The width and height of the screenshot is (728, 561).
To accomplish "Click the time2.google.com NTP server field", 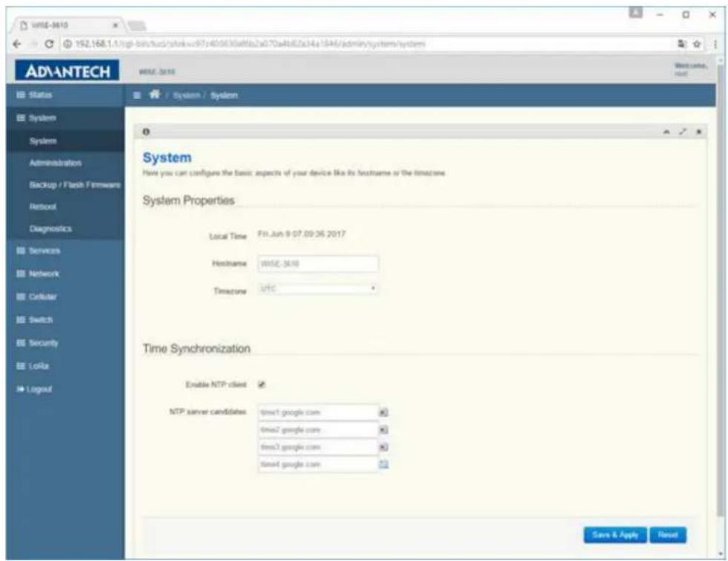I will pos(318,430).
